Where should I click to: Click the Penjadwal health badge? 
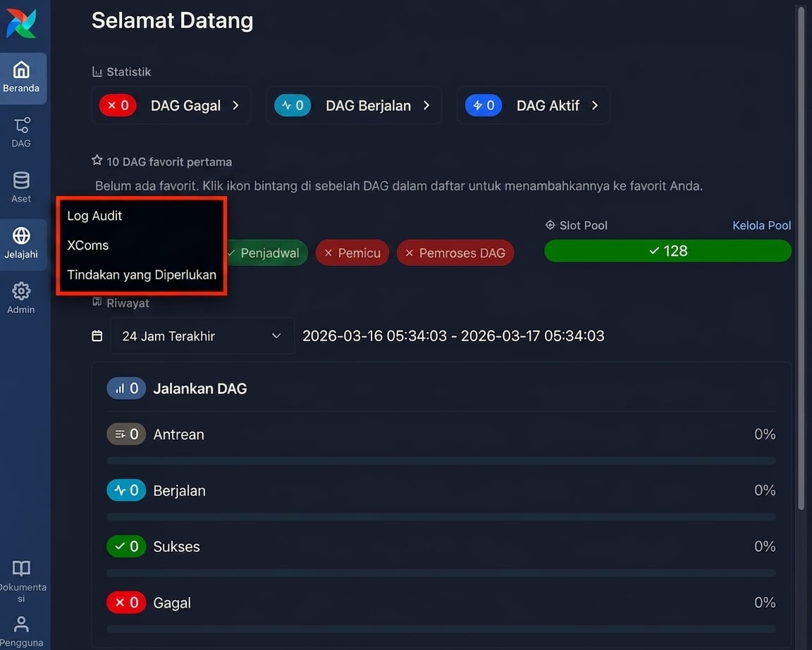point(266,253)
